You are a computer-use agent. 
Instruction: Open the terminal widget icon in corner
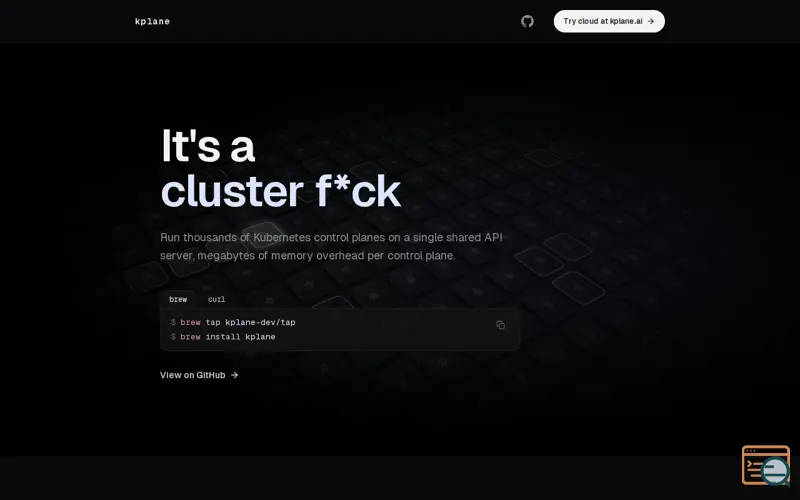(x=766, y=465)
